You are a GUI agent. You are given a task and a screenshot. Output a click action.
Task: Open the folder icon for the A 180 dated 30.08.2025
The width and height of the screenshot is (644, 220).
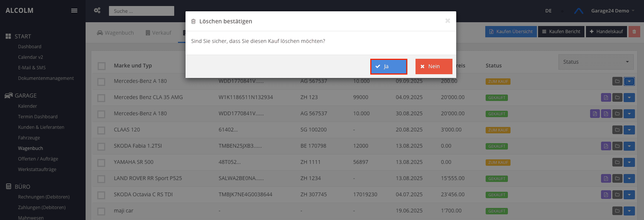tap(617, 114)
